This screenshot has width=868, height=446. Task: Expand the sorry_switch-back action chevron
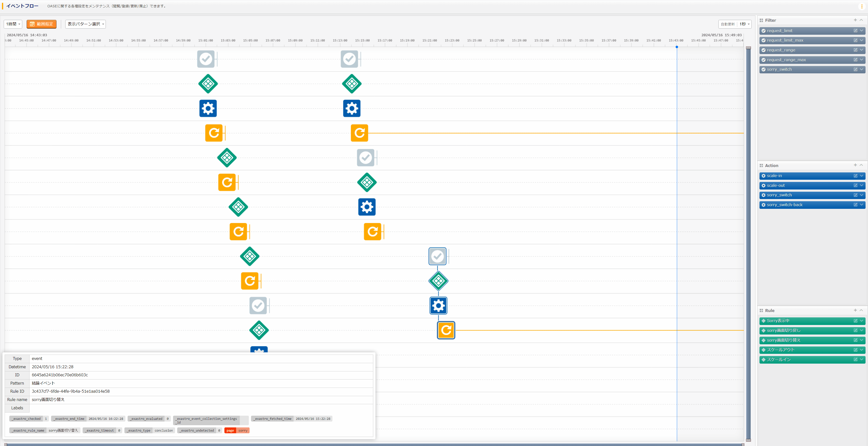coord(862,205)
